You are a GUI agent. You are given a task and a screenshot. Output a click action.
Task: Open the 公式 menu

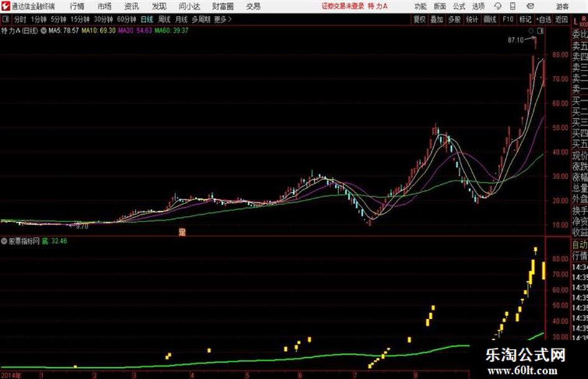(459, 6)
